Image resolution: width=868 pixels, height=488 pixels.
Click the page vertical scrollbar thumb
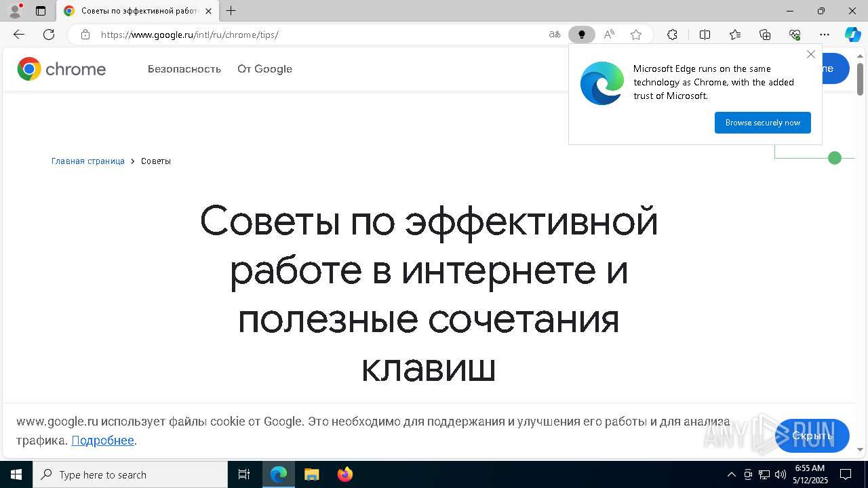pos(860,79)
